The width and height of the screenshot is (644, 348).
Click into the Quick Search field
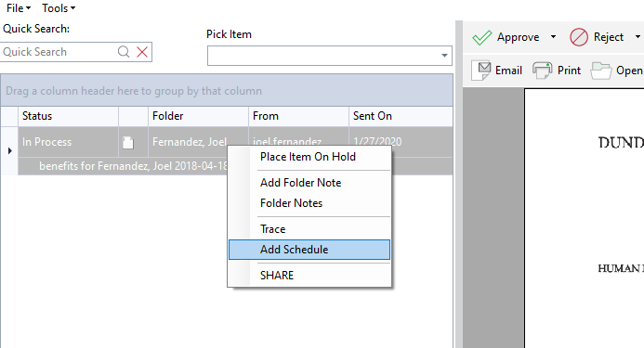[x=58, y=52]
